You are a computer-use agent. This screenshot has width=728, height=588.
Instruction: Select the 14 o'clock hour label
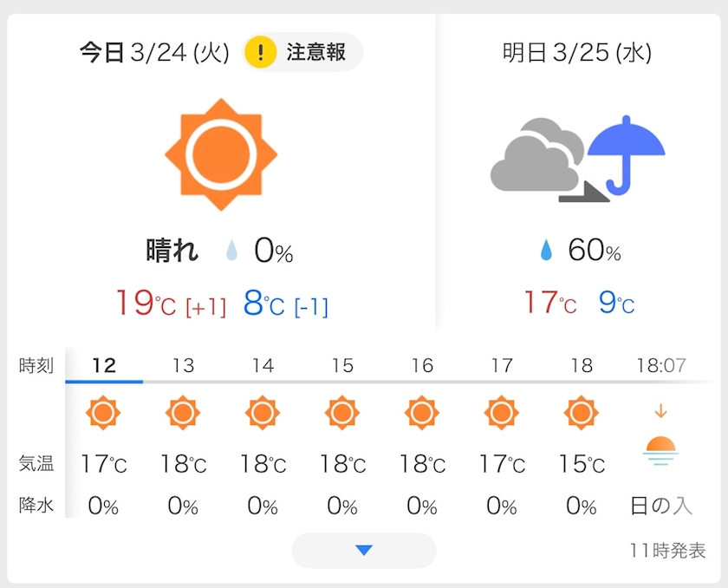[263, 365]
